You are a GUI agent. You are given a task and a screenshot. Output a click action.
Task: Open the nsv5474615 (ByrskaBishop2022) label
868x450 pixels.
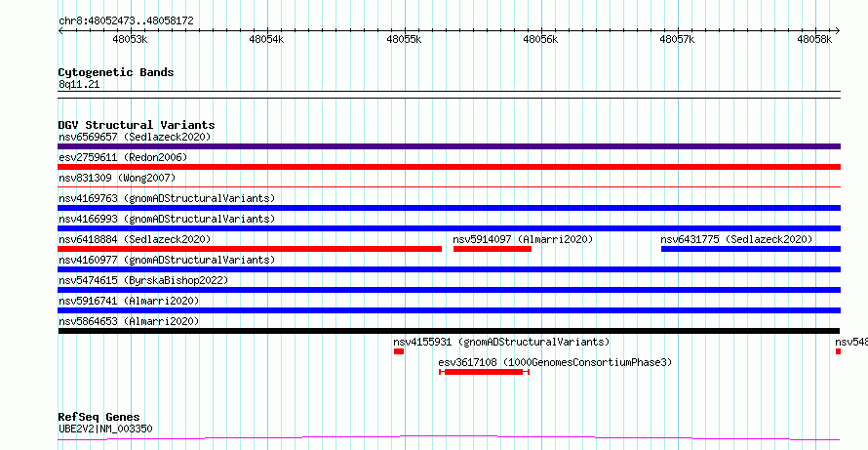tap(143, 280)
